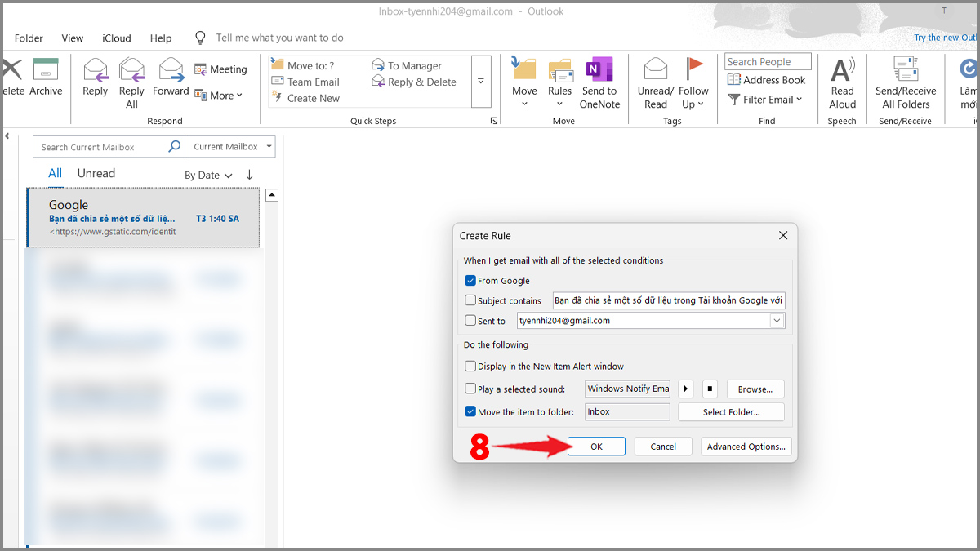Confirm the rule with OK

[596, 447]
